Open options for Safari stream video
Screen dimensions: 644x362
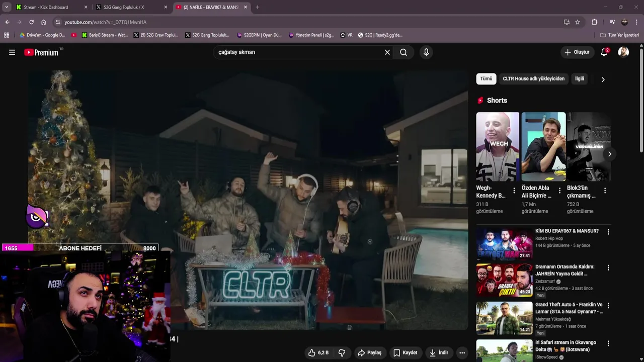coord(608,343)
